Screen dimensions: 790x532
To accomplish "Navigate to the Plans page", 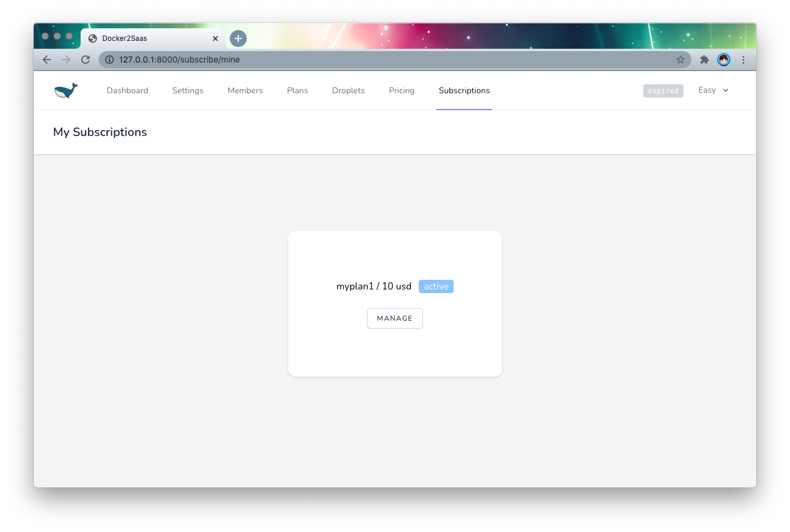I will [x=297, y=90].
